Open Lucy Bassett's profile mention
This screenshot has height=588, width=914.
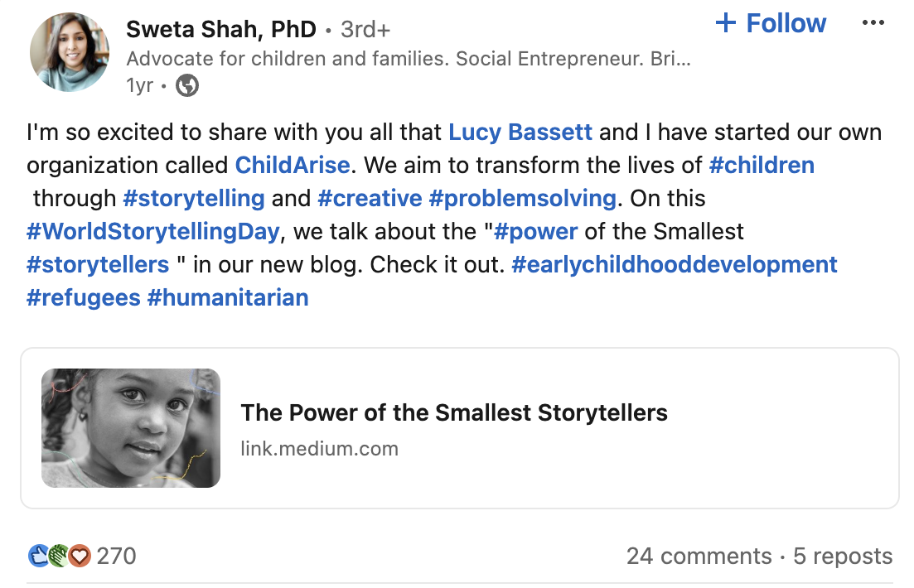pyautogui.click(x=520, y=133)
